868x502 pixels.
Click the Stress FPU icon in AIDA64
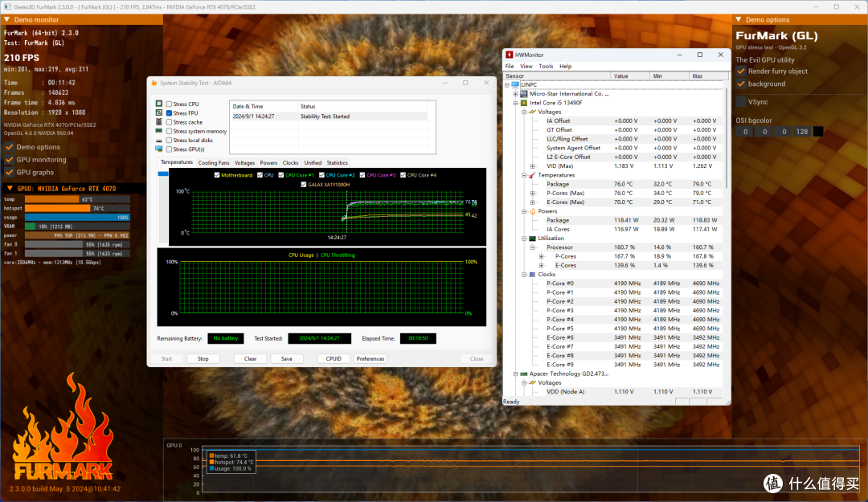(x=159, y=112)
